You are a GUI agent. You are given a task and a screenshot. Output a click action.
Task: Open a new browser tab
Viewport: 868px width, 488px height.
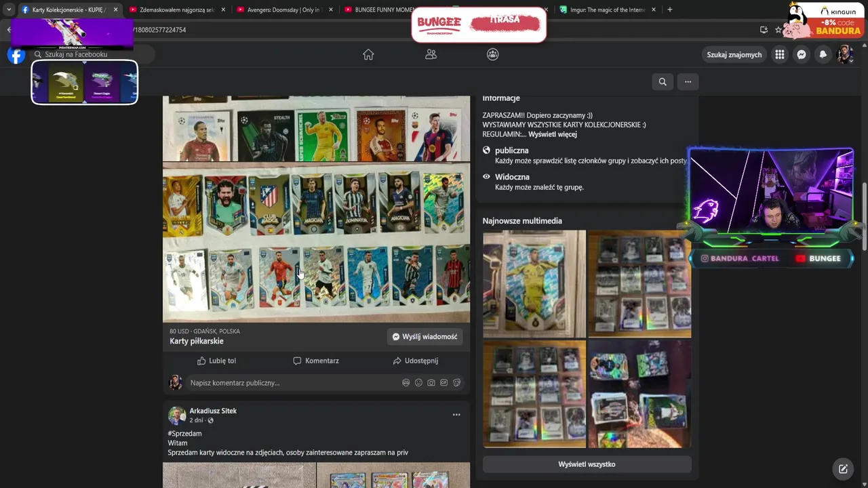(x=669, y=9)
